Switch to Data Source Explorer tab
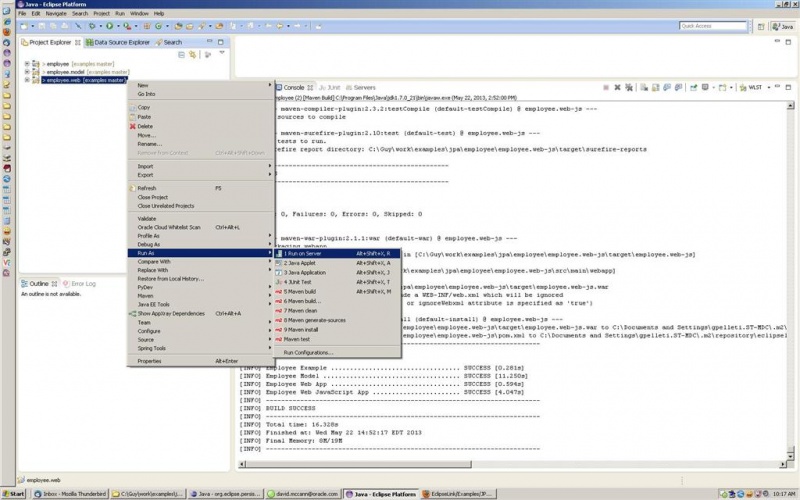Image resolution: width=800 pixels, height=500 pixels. click(x=117, y=42)
